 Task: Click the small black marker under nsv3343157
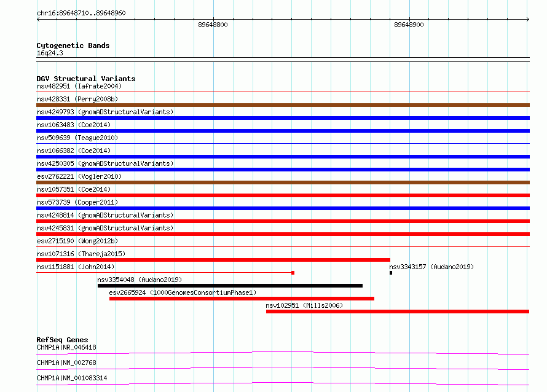coord(391,273)
